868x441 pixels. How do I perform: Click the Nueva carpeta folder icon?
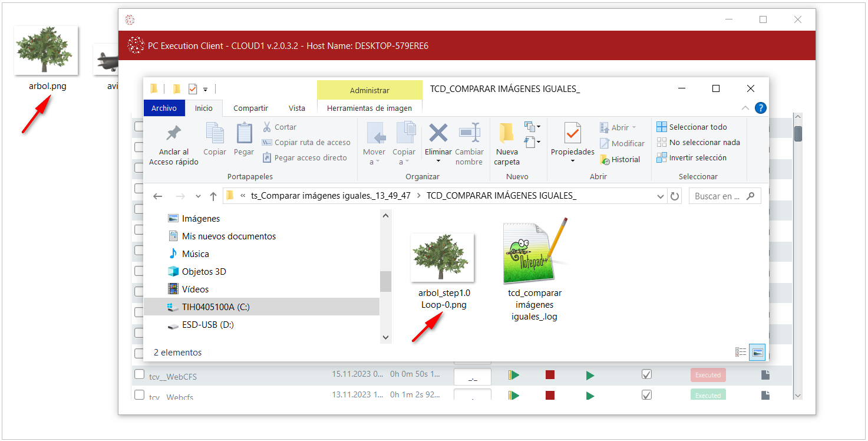[507, 134]
